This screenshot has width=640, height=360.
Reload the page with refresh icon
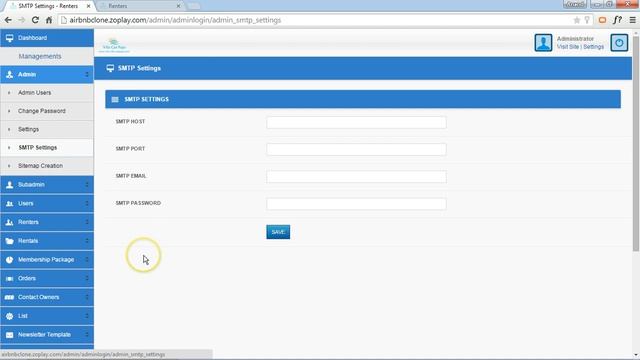(x=36, y=20)
